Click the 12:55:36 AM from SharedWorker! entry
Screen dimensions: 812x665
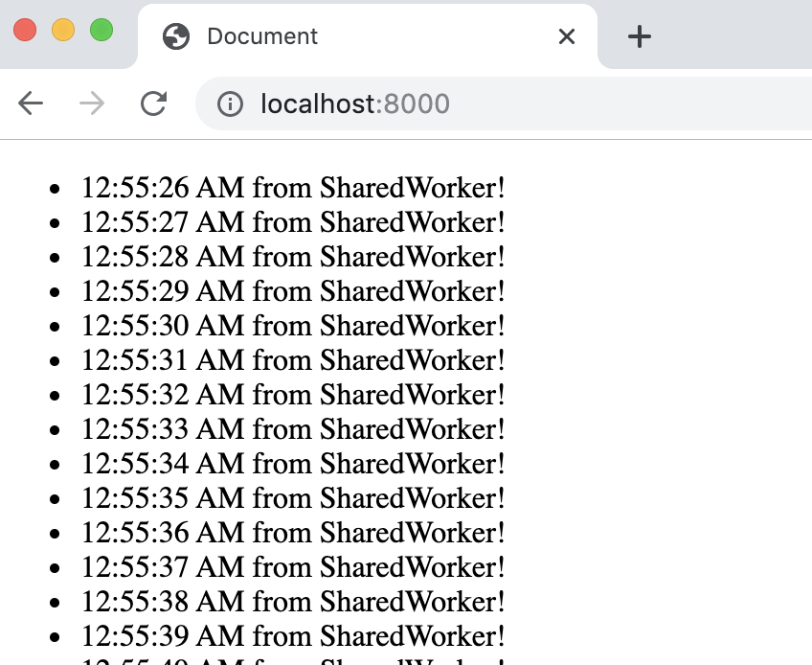point(293,533)
